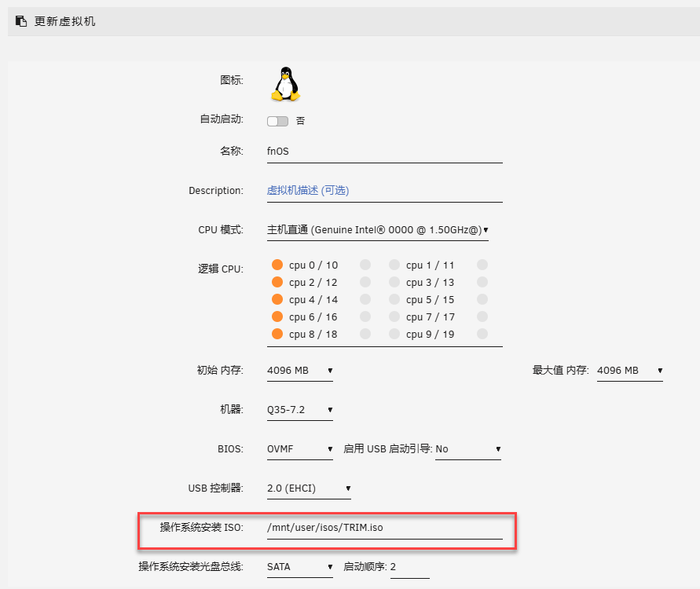Open the 操作系统安装光盘总线 SATA dropdown

pos(300,567)
